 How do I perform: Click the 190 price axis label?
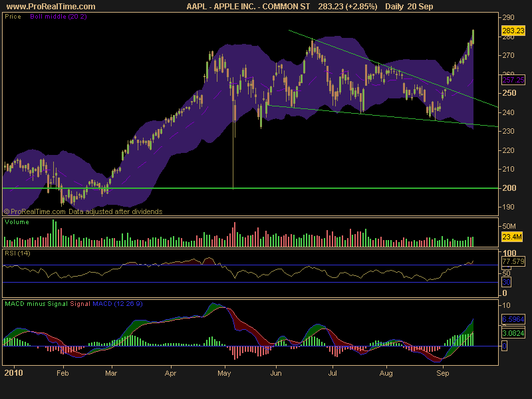click(x=508, y=207)
